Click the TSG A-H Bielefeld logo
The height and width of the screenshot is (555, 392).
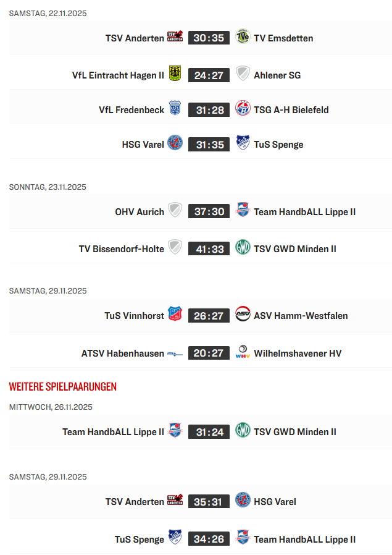243,109
